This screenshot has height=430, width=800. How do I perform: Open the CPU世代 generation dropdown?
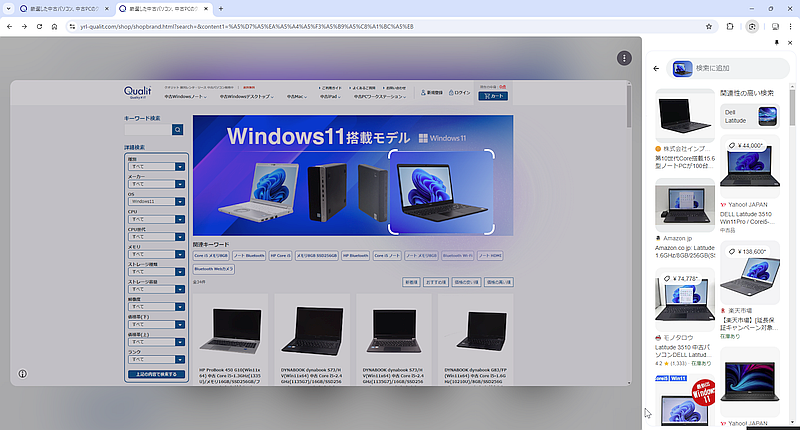(x=156, y=237)
